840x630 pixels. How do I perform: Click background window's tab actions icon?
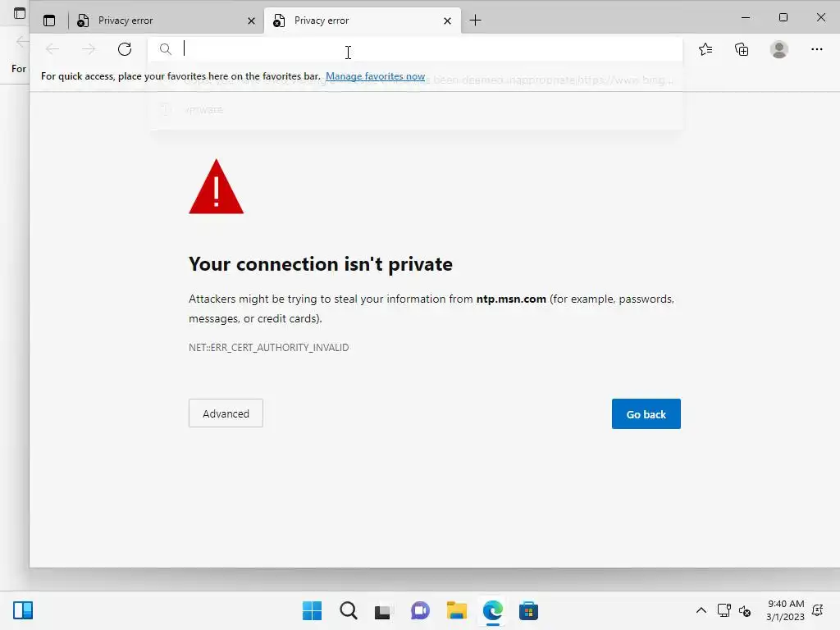coord(20,14)
